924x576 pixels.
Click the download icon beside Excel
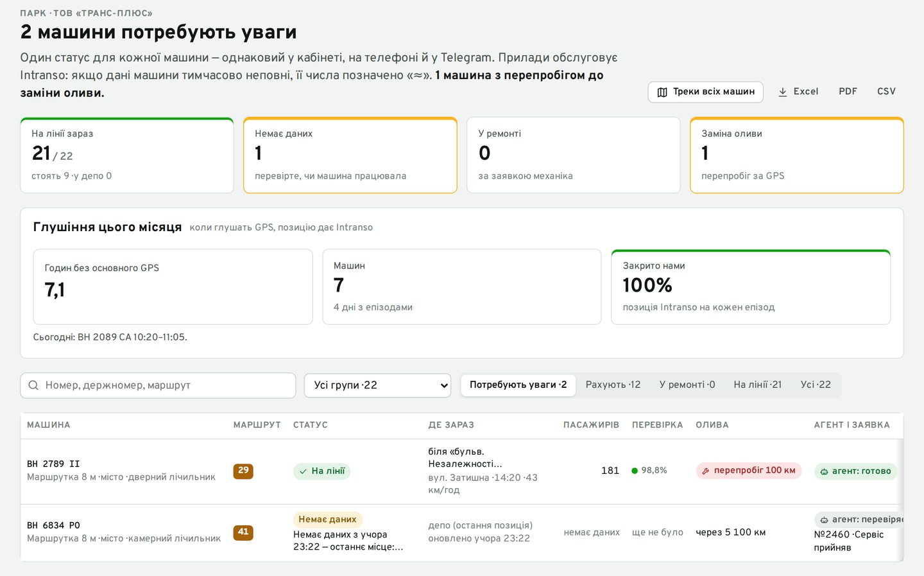pyautogui.click(x=783, y=92)
